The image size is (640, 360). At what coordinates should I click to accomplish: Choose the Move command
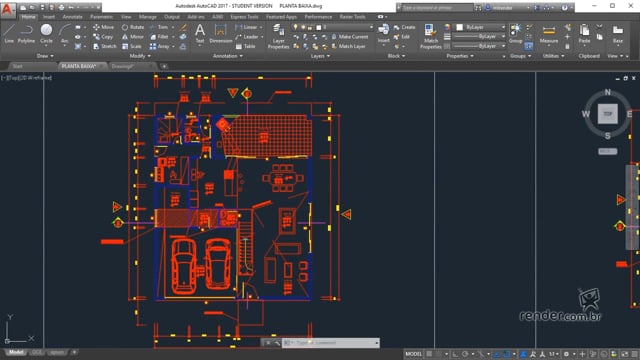tap(103, 27)
